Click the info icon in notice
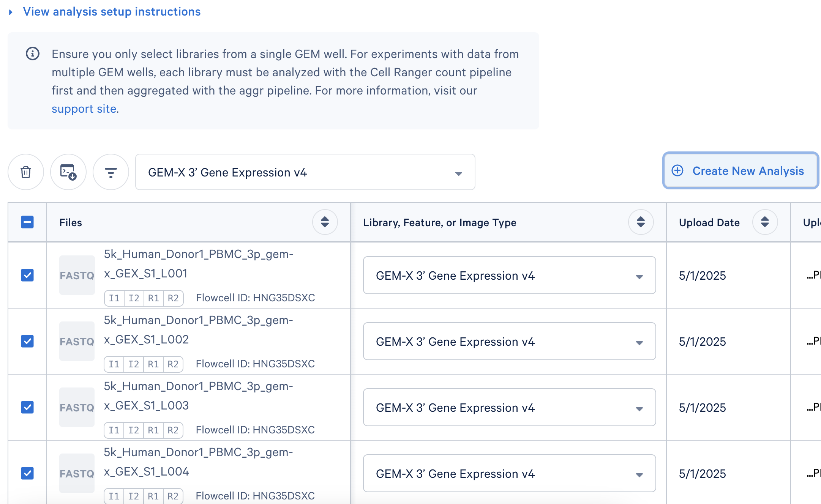 coord(33,54)
